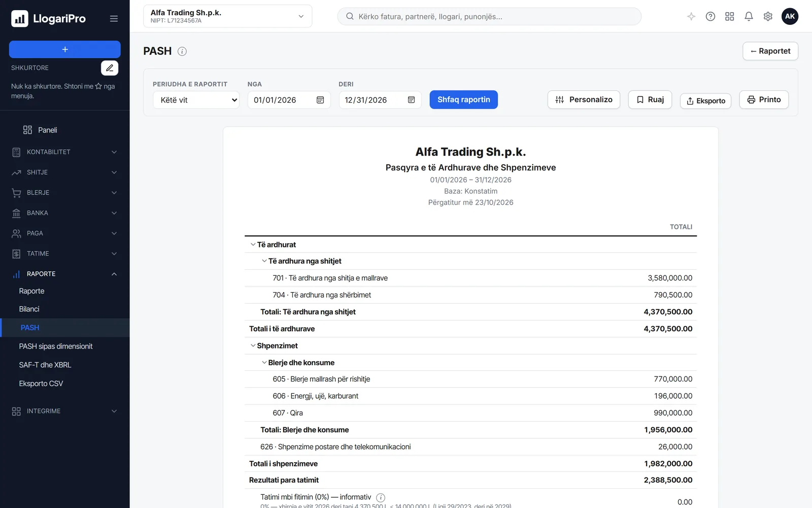The image size is (812, 508).
Task: Open the help question mark icon
Action: (710, 16)
